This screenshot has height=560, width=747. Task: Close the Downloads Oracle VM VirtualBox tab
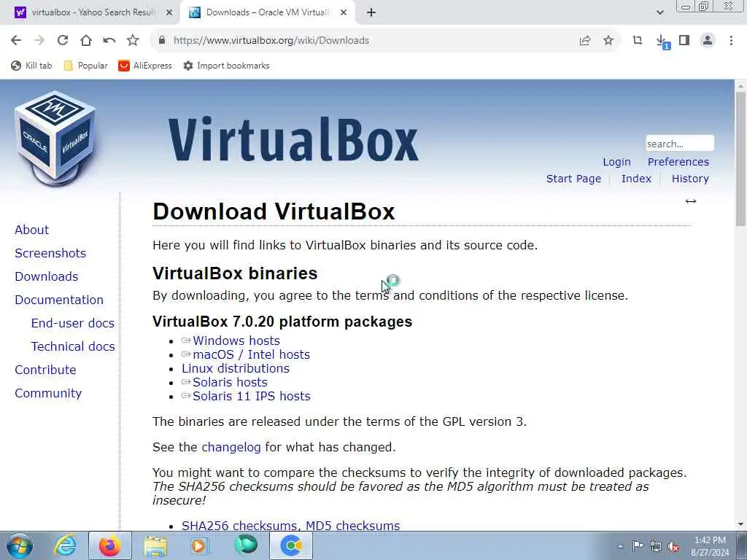(344, 13)
